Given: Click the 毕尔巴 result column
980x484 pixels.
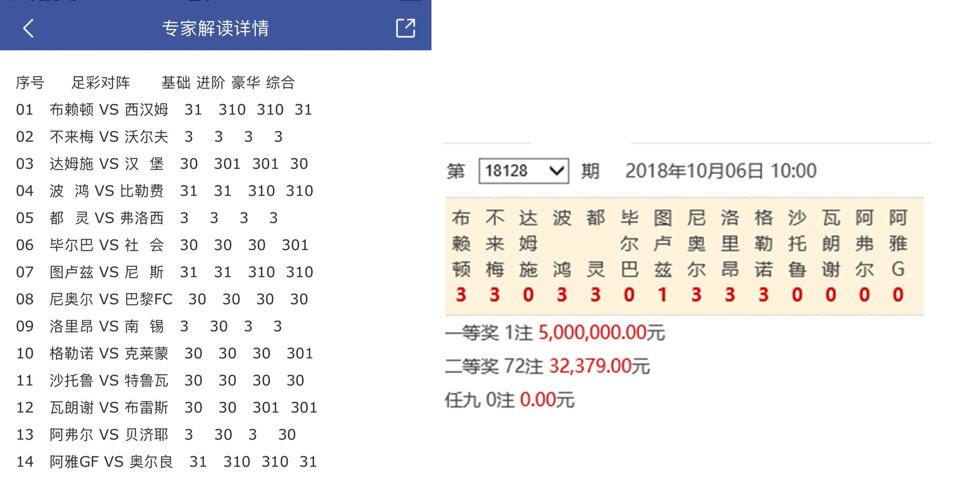Looking at the screenshot, I should pyautogui.click(x=629, y=256).
